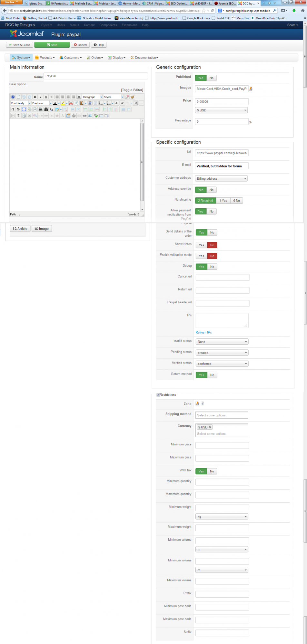
Task: Click the Help button
Action: [99, 45]
